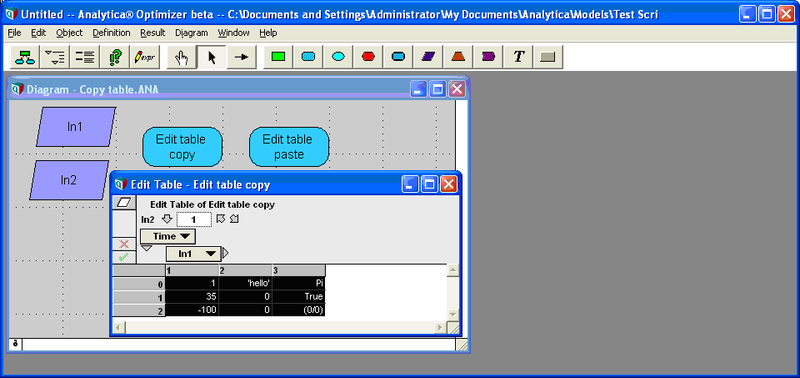Open the In1 column index dropdown

[x=194, y=254]
